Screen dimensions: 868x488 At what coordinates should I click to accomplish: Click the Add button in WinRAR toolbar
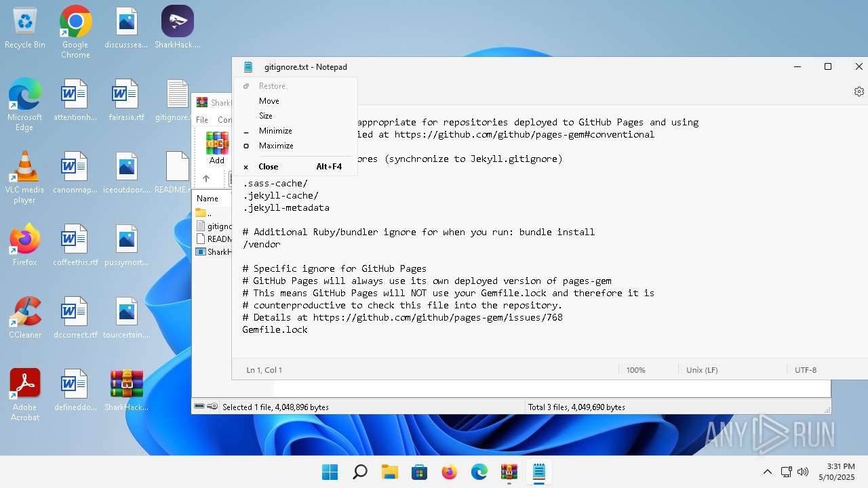(x=217, y=148)
